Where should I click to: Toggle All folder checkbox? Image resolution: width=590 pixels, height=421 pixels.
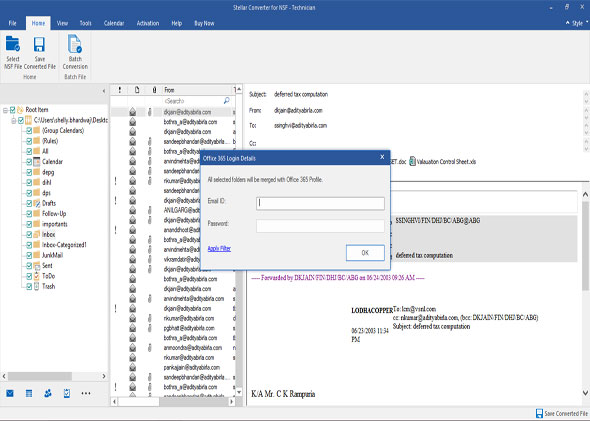pos(29,151)
